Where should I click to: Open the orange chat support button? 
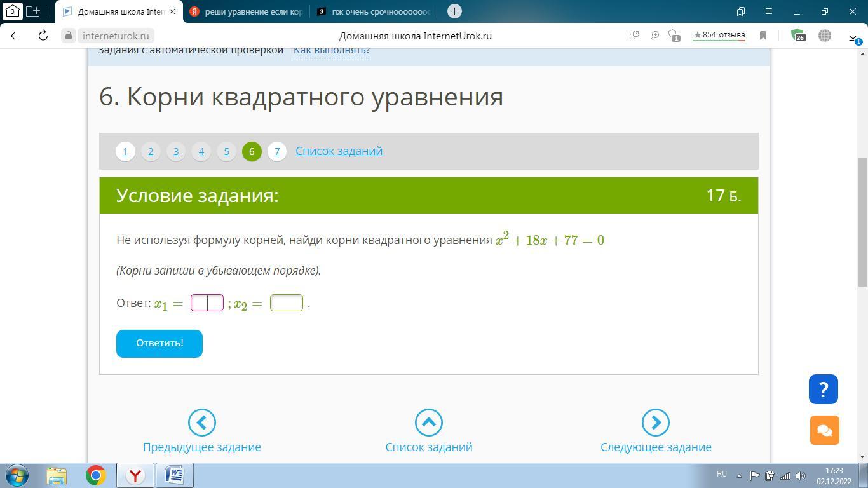click(824, 430)
